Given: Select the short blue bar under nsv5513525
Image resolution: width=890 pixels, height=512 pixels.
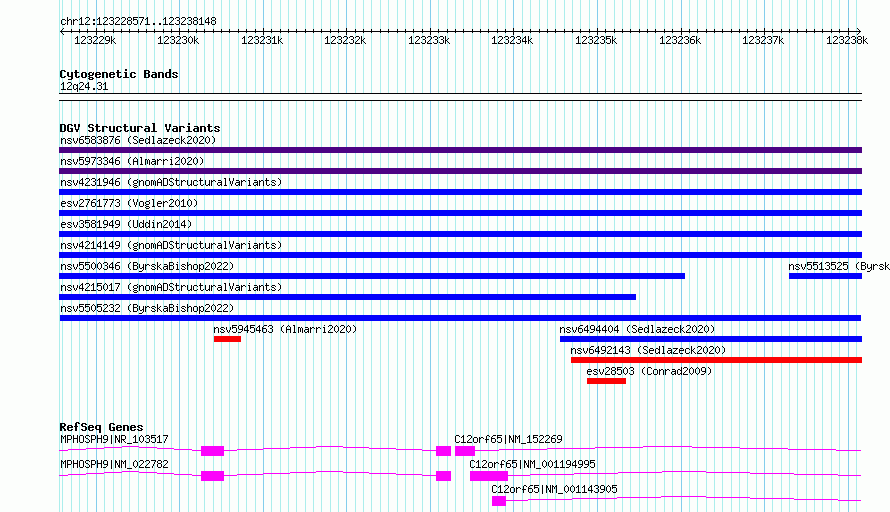Looking at the screenshot, I should (x=825, y=276).
